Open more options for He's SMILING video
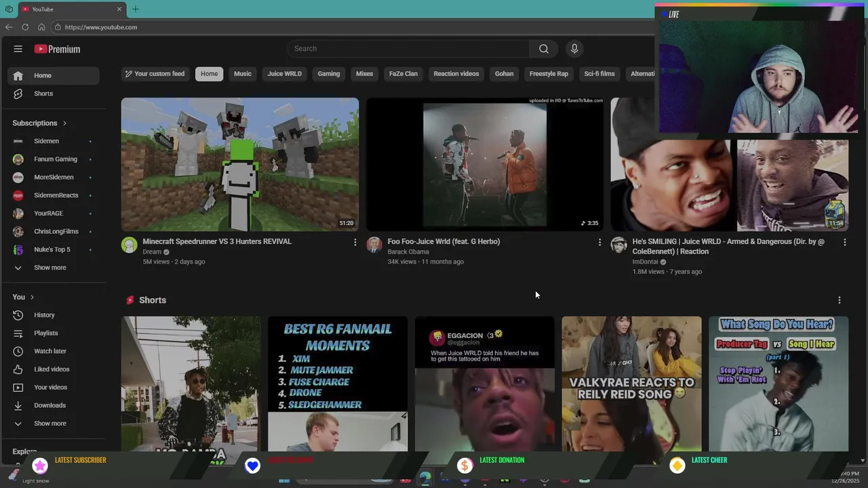The height and width of the screenshot is (488, 868). click(x=844, y=242)
